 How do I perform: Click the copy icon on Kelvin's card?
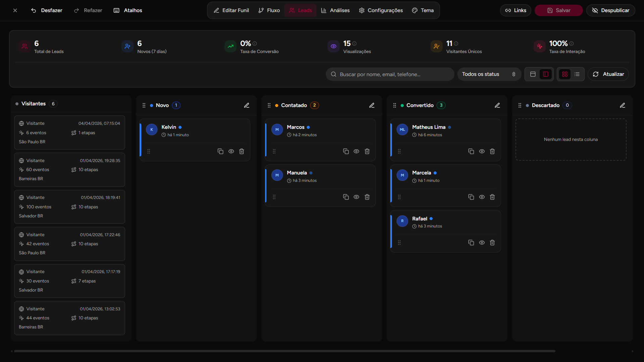click(220, 151)
